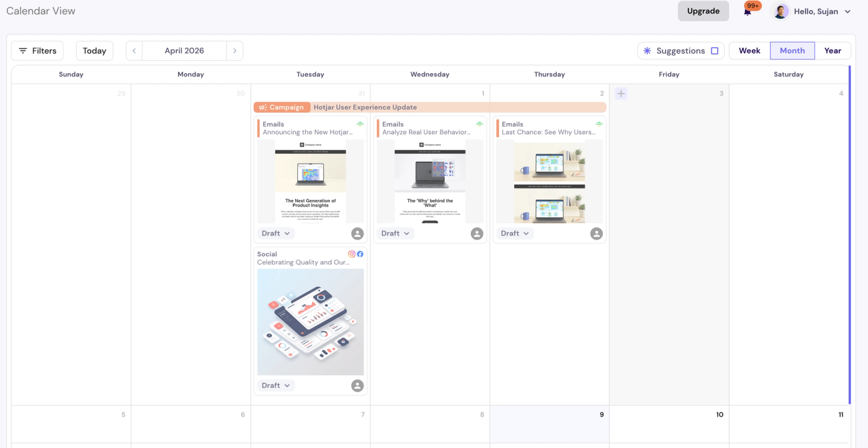Open the April 2026 month picker
This screenshot has height=448, width=868.
pos(184,51)
